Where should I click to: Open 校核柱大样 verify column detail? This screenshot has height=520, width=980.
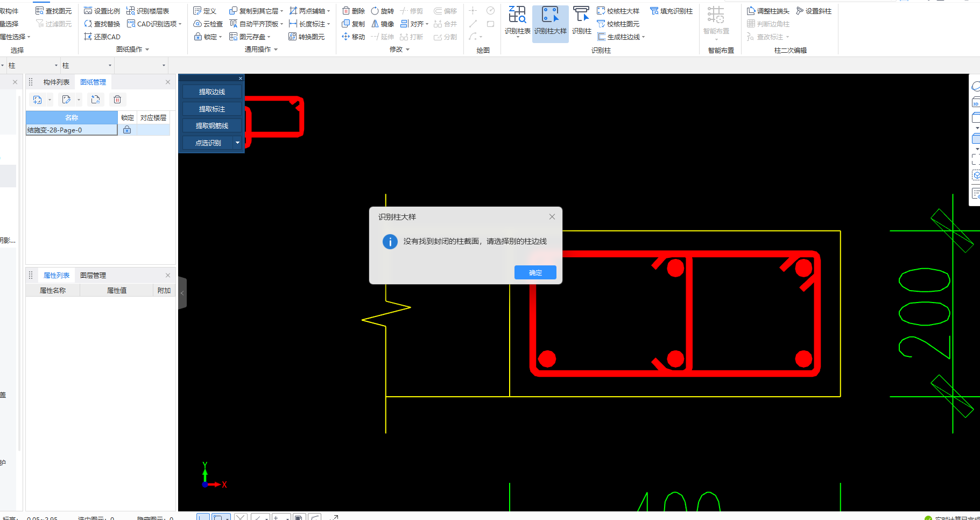pyautogui.click(x=618, y=11)
